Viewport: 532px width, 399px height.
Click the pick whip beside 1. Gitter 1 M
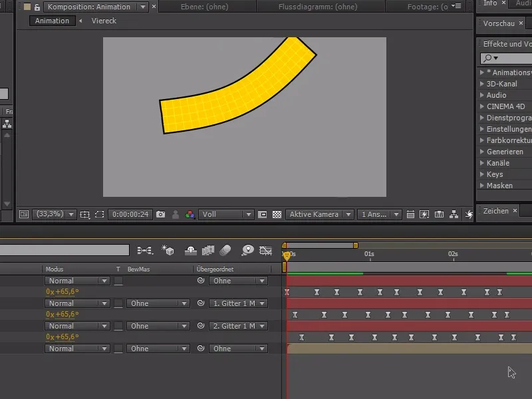(201, 303)
